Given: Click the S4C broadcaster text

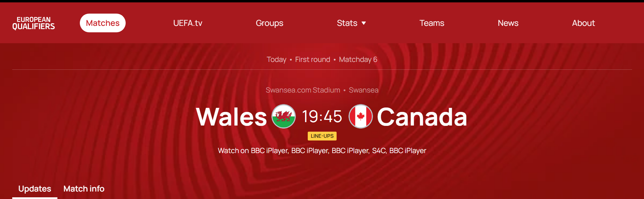Looking at the screenshot, I should [x=379, y=151].
